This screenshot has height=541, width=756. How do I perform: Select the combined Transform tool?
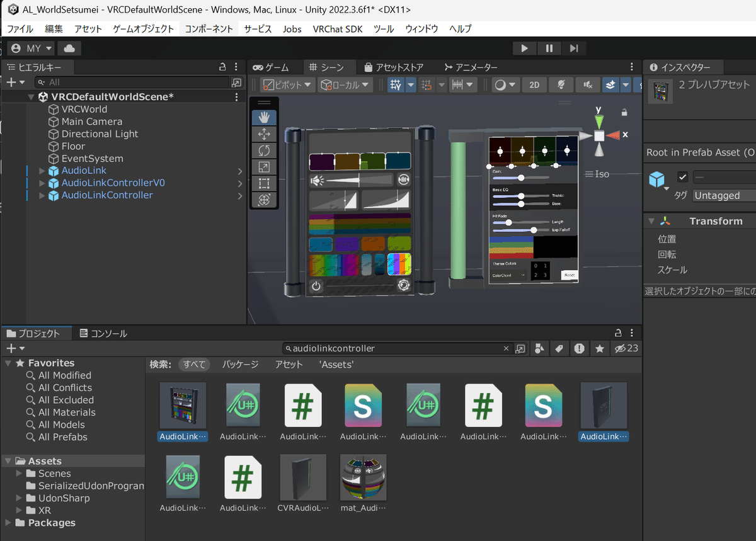(x=264, y=200)
